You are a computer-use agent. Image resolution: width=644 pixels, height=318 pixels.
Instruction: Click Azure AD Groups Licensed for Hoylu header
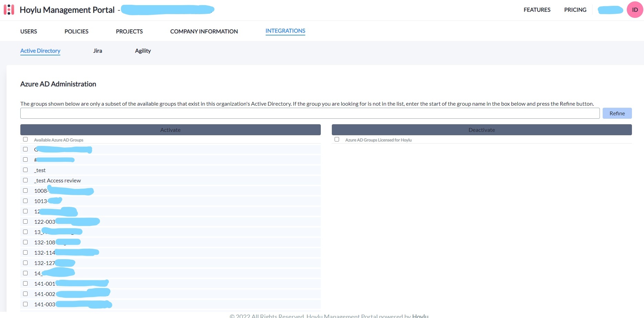click(378, 140)
